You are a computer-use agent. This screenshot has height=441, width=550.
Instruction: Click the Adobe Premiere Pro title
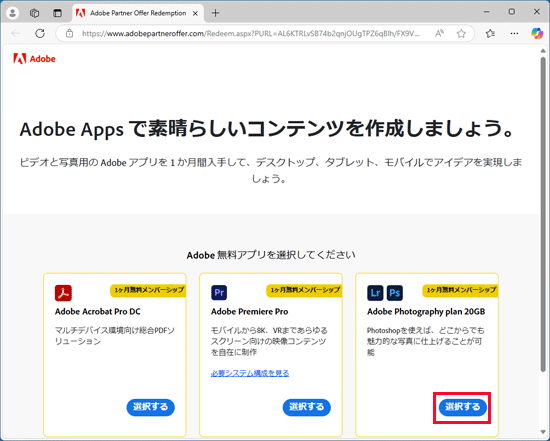(249, 312)
